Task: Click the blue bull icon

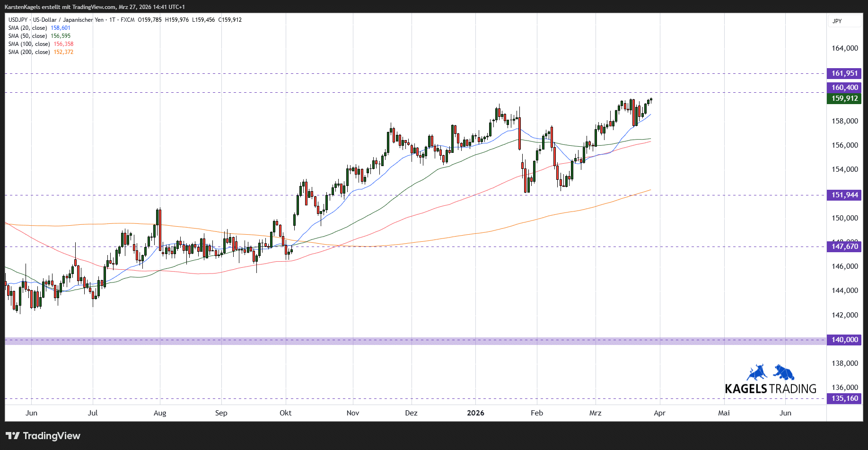Action: coord(757,373)
